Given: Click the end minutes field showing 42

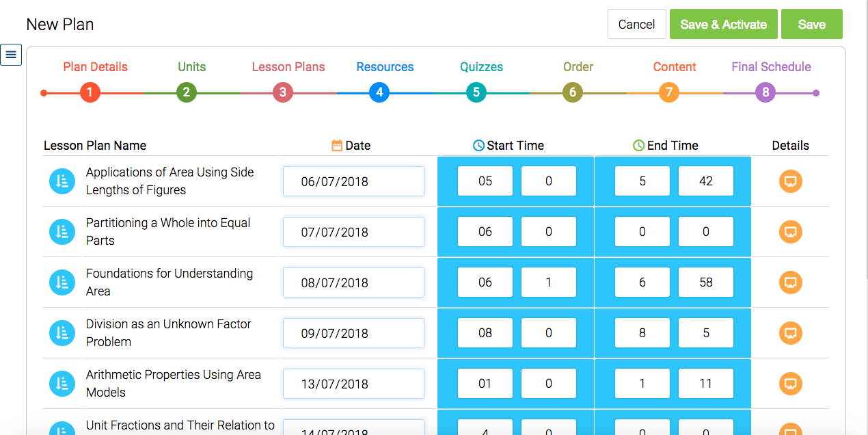Looking at the screenshot, I should [x=705, y=181].
